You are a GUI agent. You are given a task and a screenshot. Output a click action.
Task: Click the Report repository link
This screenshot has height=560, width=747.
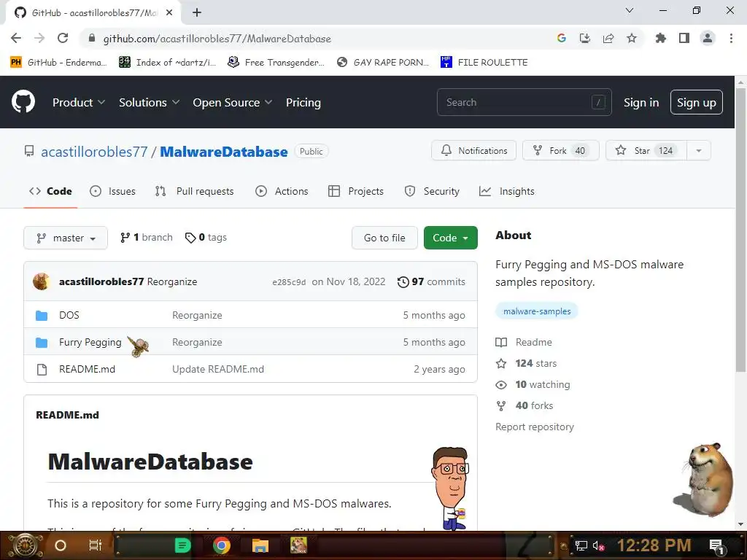[x=535, y=427]
